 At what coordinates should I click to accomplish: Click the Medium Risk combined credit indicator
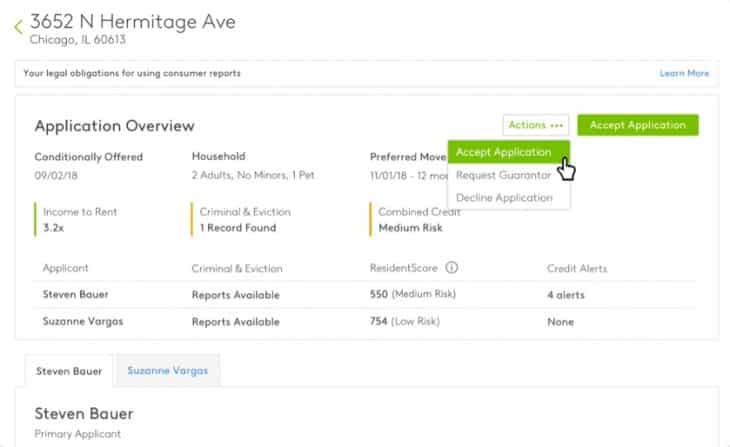(410, 227)
